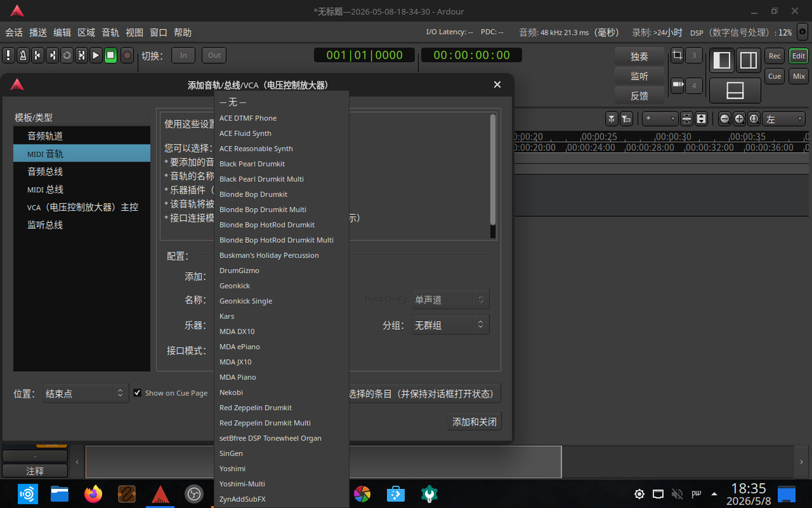Click the zoom in magnifier icon

(x=739, y=119)
